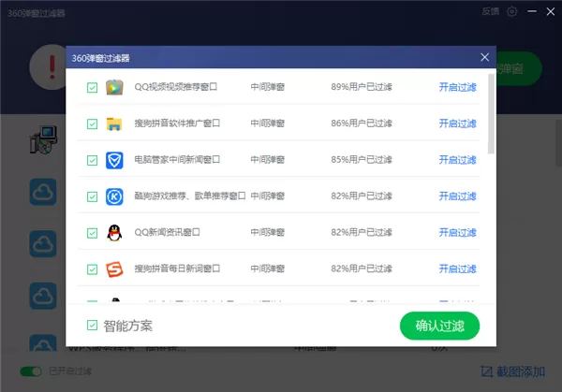Click the main window scrollbar on right edge
Screen dimensions: 562x392
[558, 143]
